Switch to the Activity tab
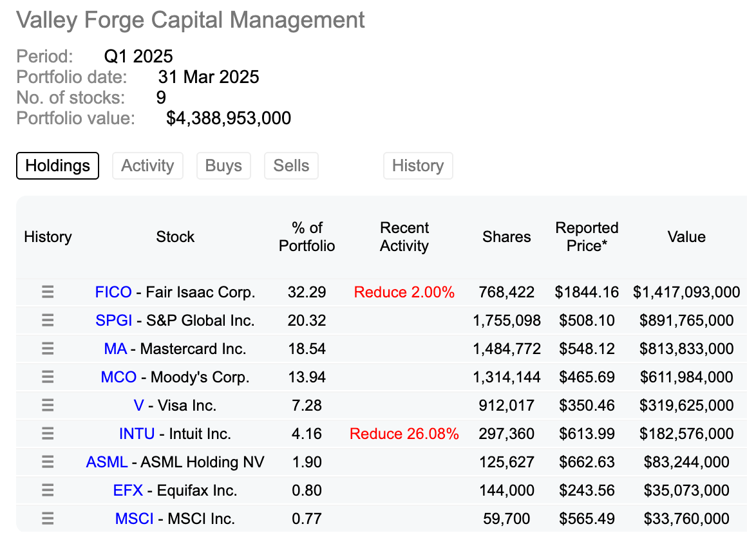 [147, 165]
